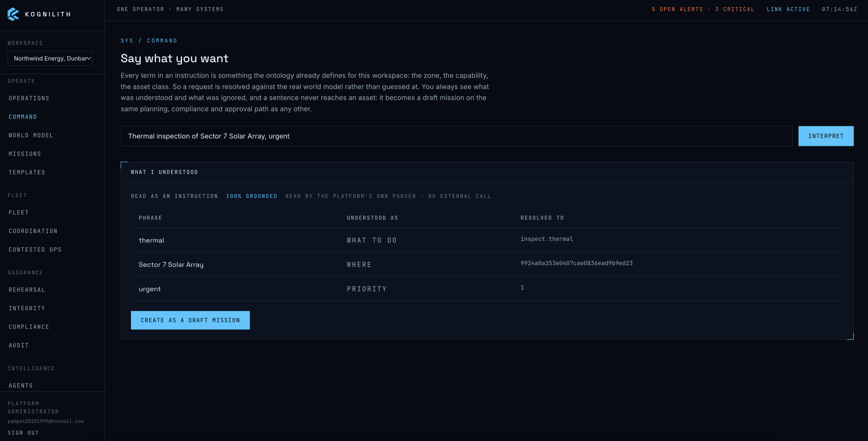Screen dimensions: 868x441
Task: Navigate to Missions
Action: (x=25, y=153)
